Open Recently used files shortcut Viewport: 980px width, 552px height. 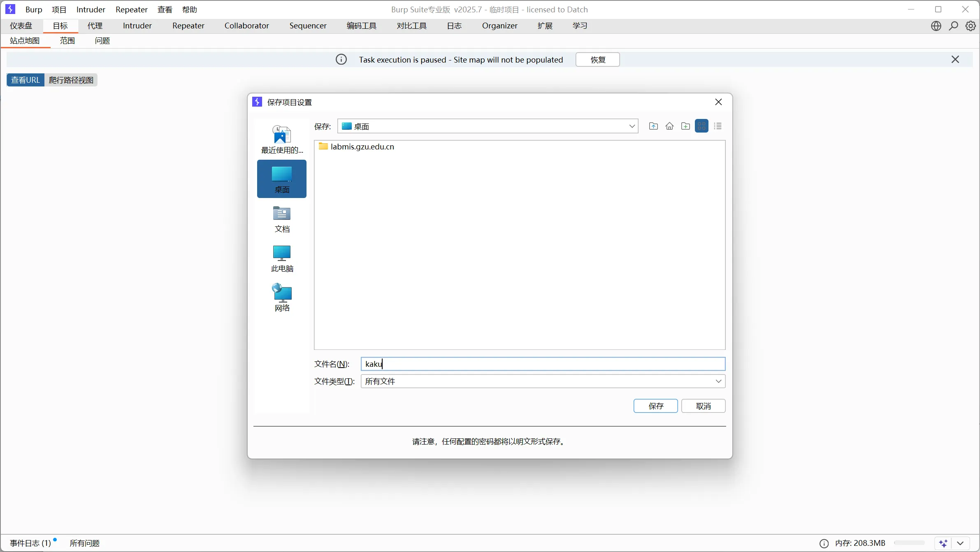[x=282, y=140]
